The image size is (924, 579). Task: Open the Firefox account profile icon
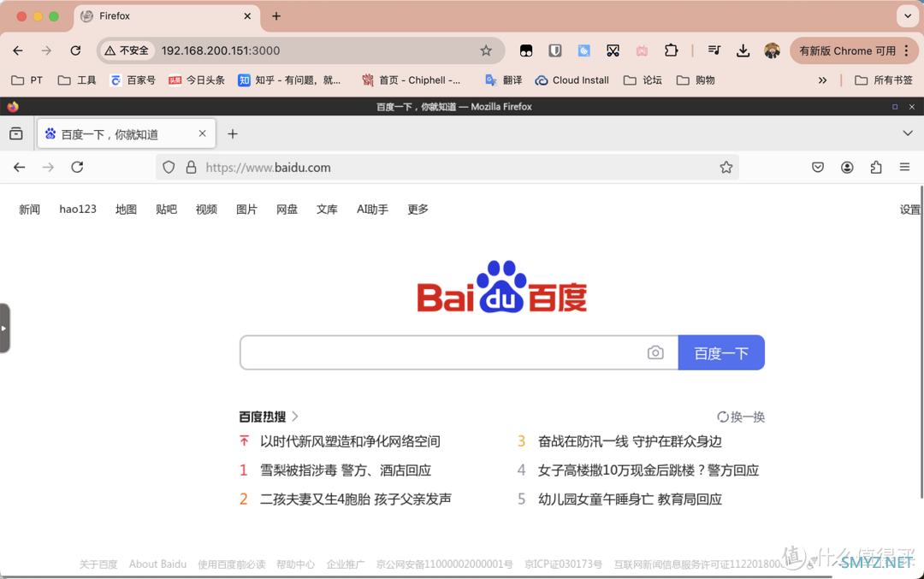coord(847,168)
